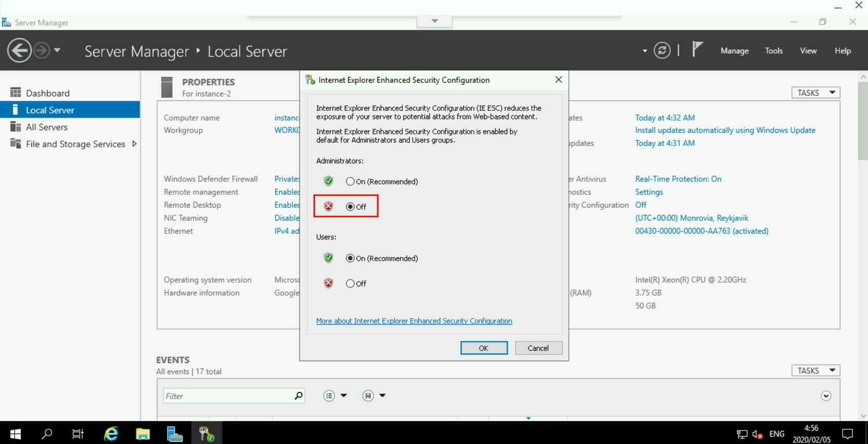Open the diagnostics Settings link

coord(649,192)
